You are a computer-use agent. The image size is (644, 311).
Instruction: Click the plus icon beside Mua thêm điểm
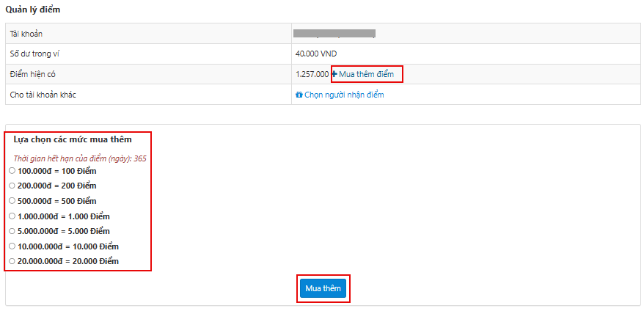(x=334, y=75)
